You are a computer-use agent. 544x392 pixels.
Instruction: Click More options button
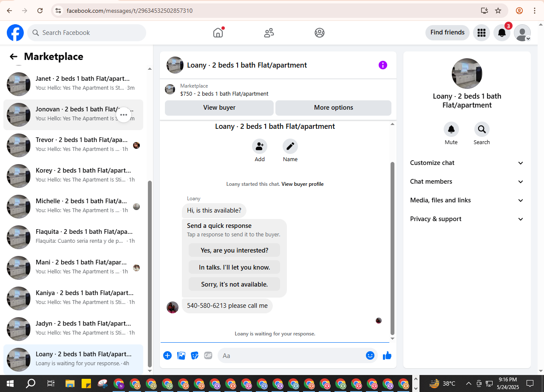pos(334,108)
